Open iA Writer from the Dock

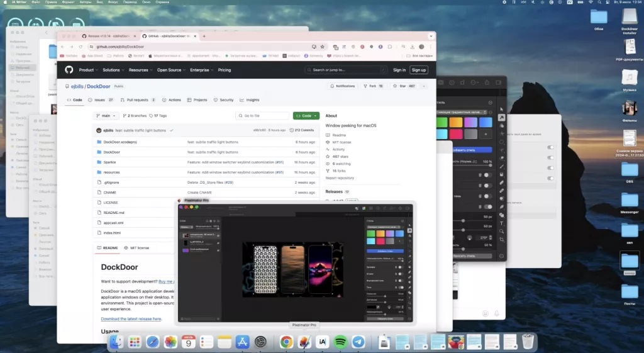(323, 342)
